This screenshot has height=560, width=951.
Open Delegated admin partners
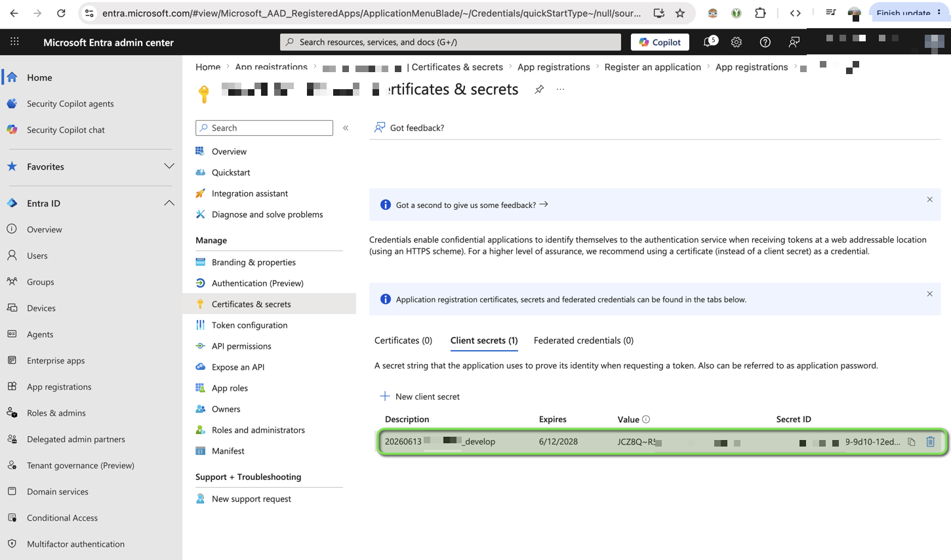pyautogui.click(x=76, y=439)
